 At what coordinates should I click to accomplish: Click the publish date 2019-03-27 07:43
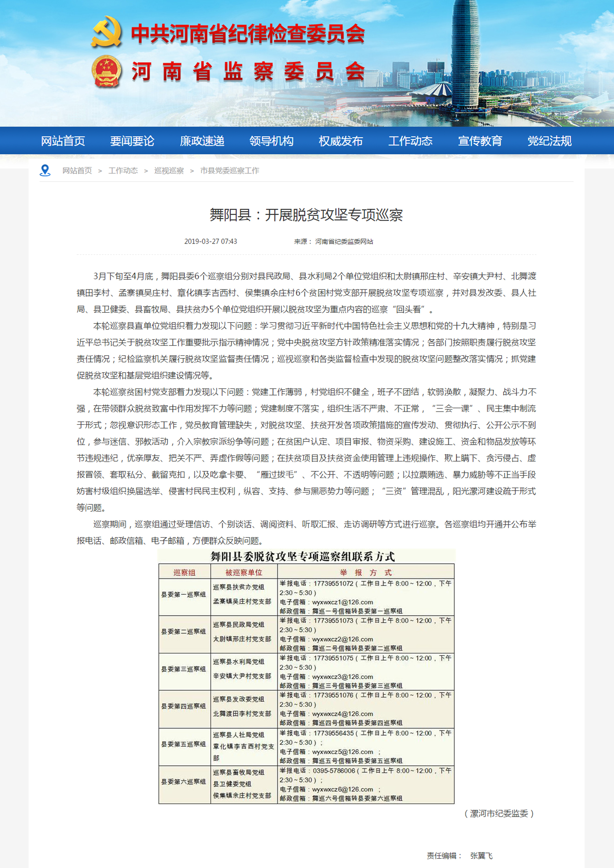[x=211, y=241]
